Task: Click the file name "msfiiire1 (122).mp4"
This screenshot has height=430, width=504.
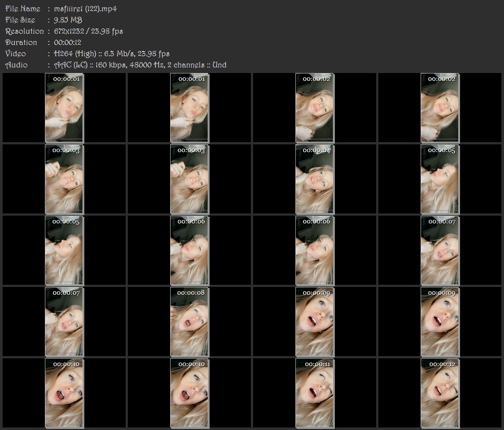Action: tap(85, 9)
